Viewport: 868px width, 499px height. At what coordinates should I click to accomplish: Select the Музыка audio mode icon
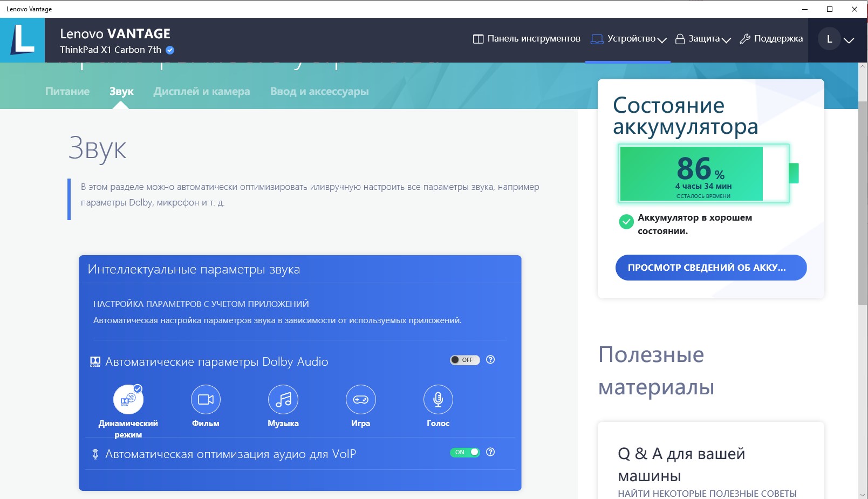pyautogui.click(x=283, y=400)
